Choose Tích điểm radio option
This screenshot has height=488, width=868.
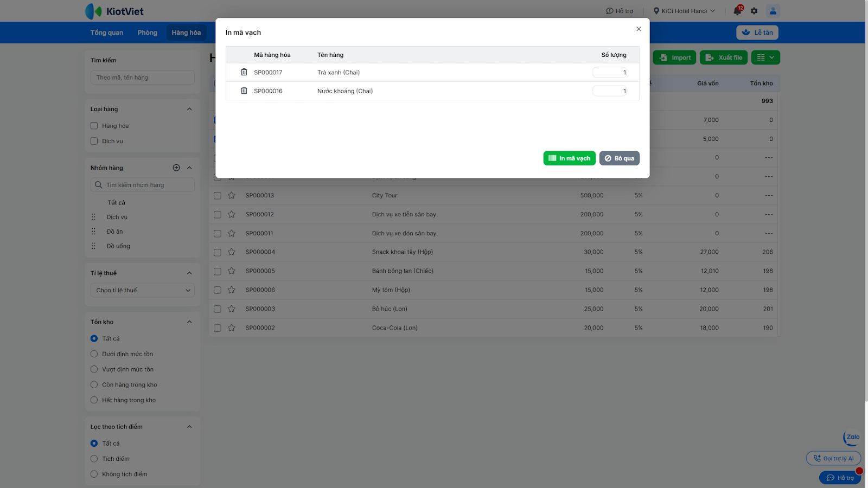coord(94,459)
